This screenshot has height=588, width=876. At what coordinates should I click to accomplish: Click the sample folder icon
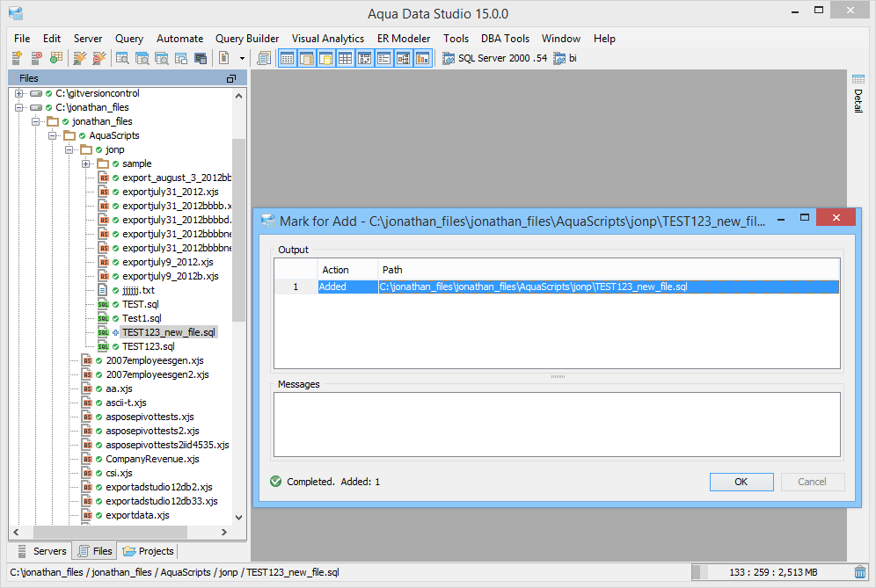(104, 163)
